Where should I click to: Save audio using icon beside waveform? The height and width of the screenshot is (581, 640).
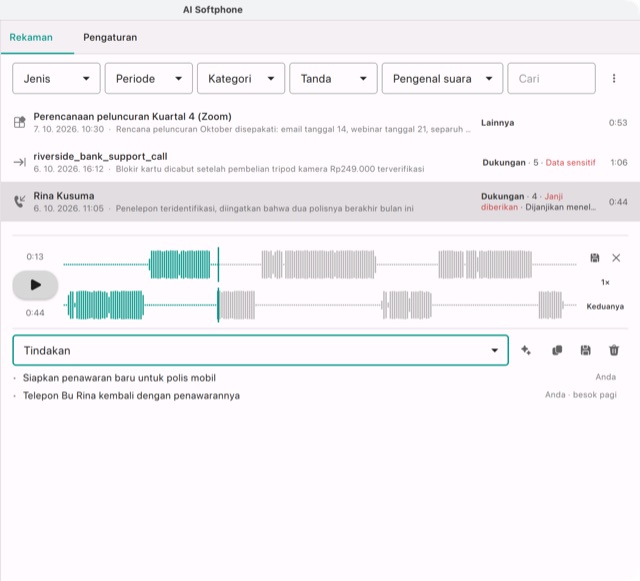pyautogui.click(x=595, y=258)
